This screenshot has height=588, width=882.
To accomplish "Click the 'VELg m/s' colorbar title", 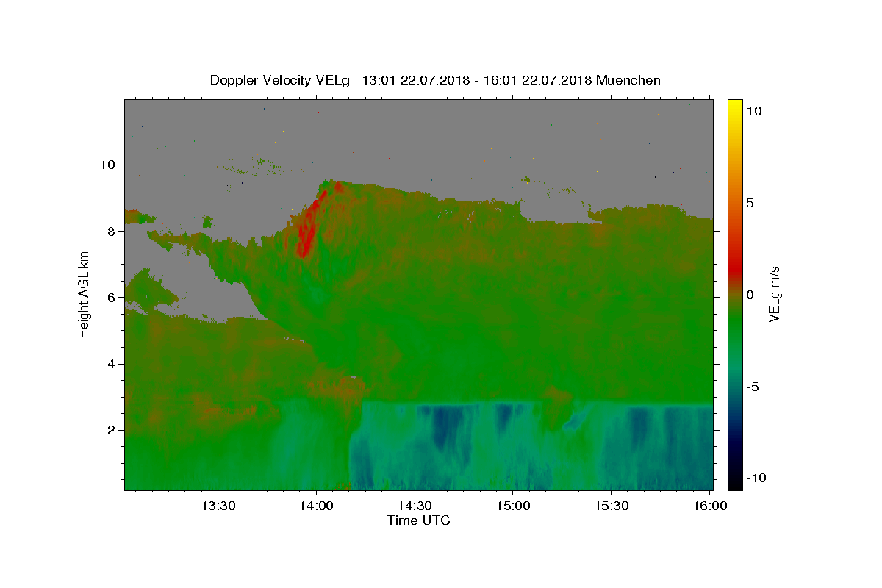I will click(774, 294).
